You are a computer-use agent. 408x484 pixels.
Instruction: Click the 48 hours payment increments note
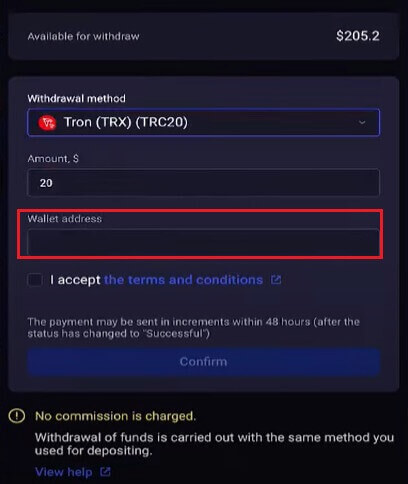(x=194, y=328)
